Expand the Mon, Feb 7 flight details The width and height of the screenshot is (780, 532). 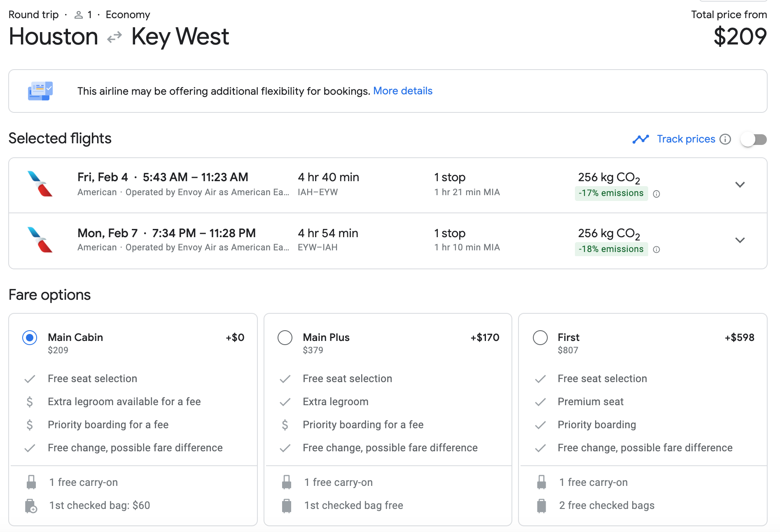point(740,240)
